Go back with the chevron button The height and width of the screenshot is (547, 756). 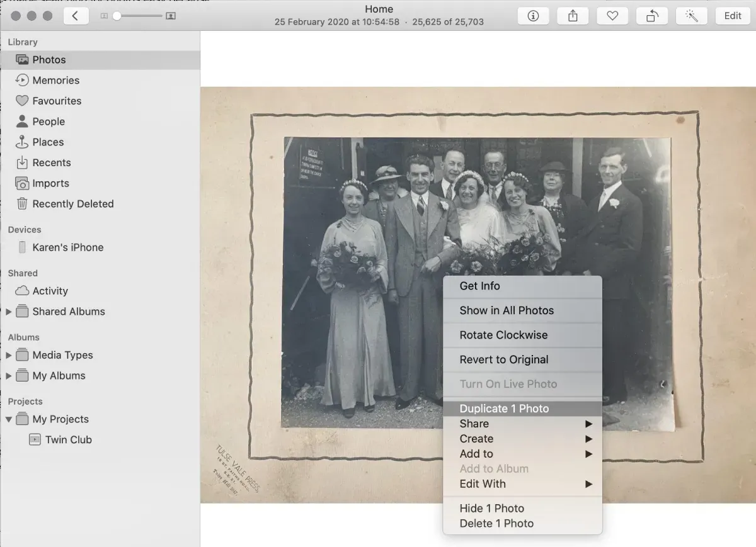(x=76, y=16)
